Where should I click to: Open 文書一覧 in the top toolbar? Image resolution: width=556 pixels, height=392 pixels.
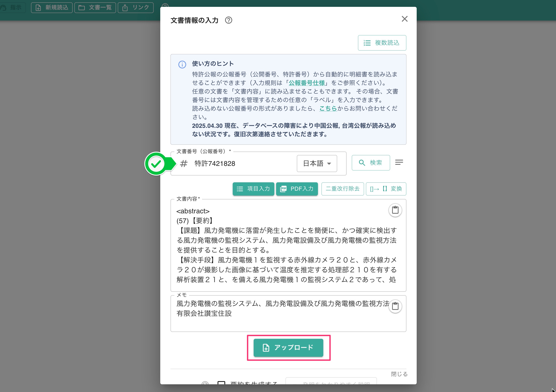tap(95, 7)
